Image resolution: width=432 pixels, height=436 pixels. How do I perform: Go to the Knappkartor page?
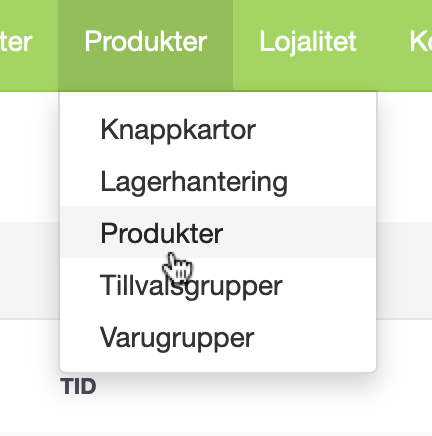[x=218, y=129]
